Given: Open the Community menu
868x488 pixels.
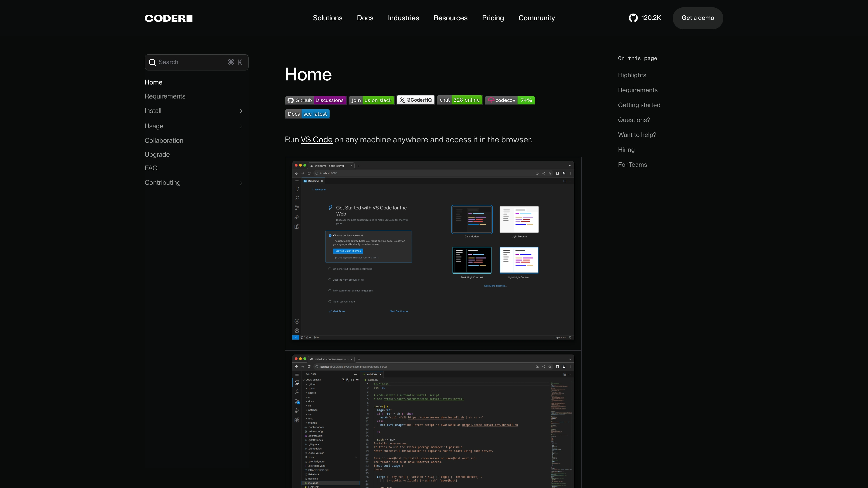Looking at the screenshot, I should (x=536, y=18).
